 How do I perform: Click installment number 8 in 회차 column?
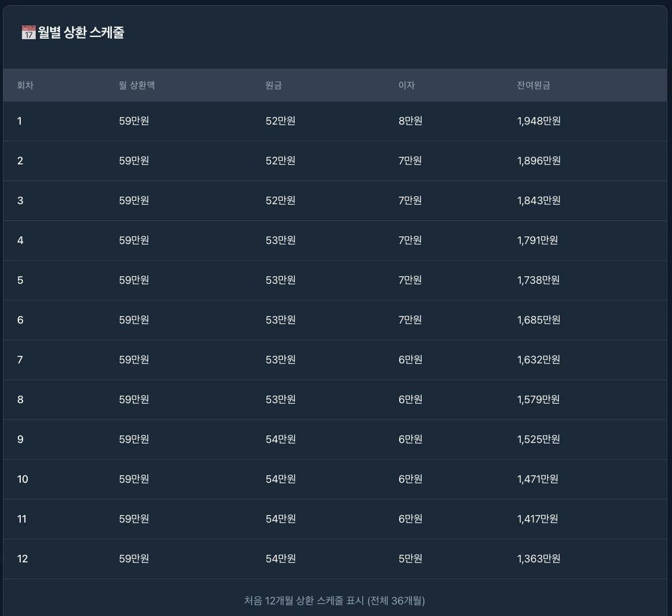click(x=20, y=400)
